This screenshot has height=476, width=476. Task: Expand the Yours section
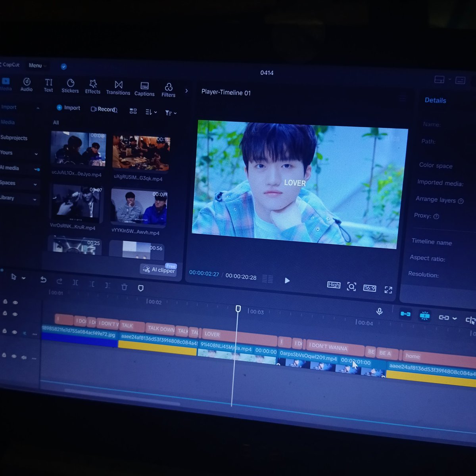(36, 154)
